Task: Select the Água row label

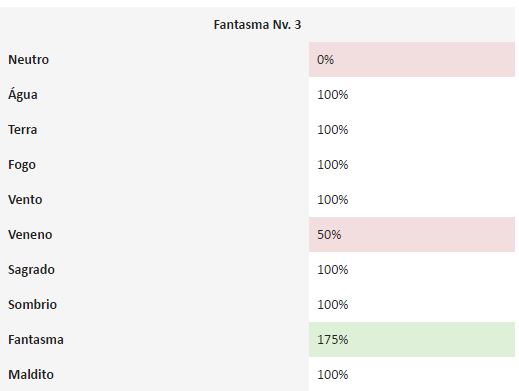Action: coord(23,94)
